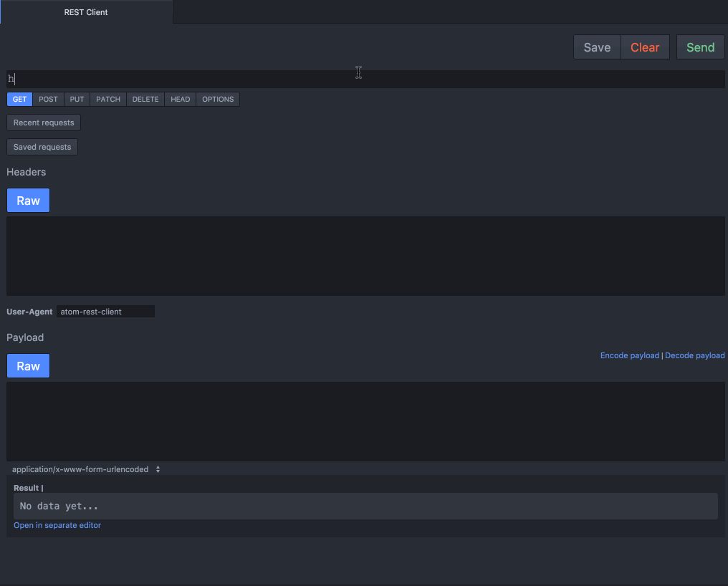Click the Decode payload link

pyautogui.click(x=694, y=355)
